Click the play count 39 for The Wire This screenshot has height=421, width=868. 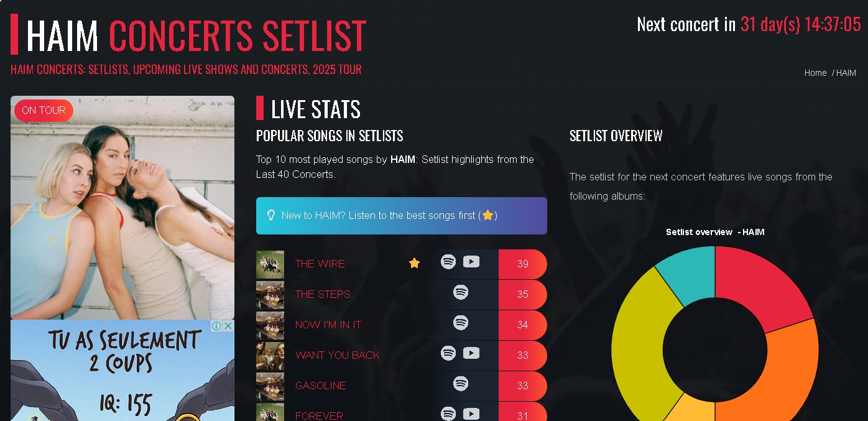[x=522, y=264]
